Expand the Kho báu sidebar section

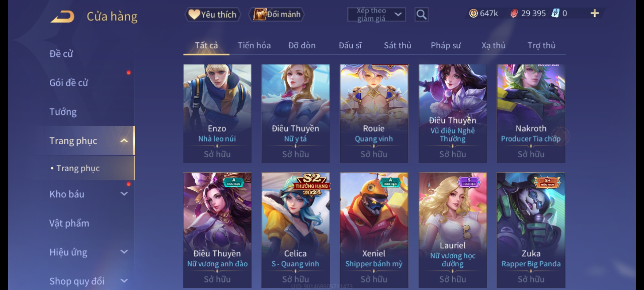(124, 194)
